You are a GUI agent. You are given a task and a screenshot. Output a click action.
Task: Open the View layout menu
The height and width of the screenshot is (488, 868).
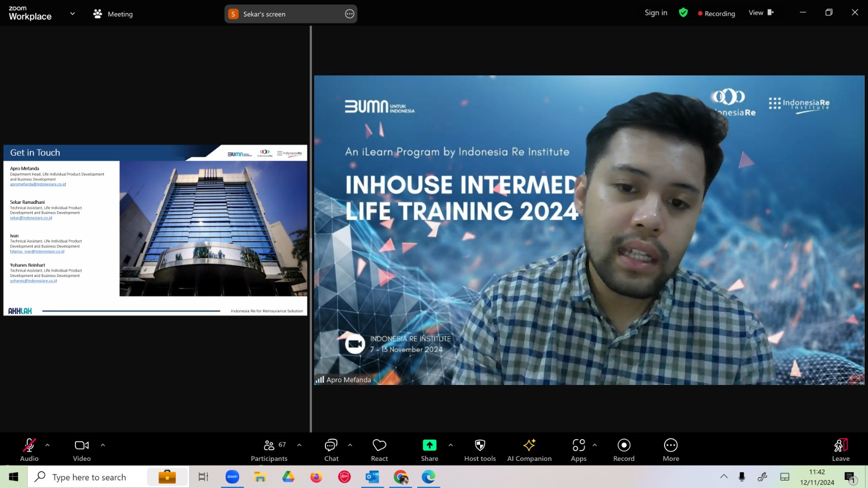[x=761, y=12]
